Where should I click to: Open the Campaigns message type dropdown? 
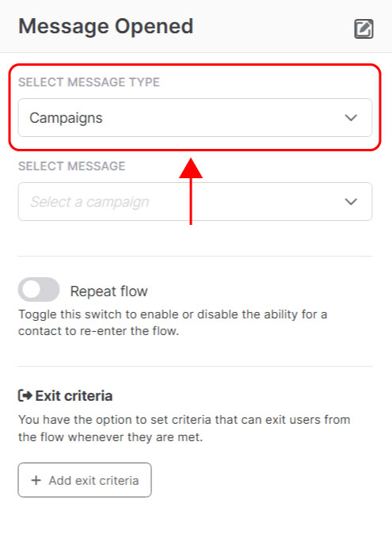point(195,118)
